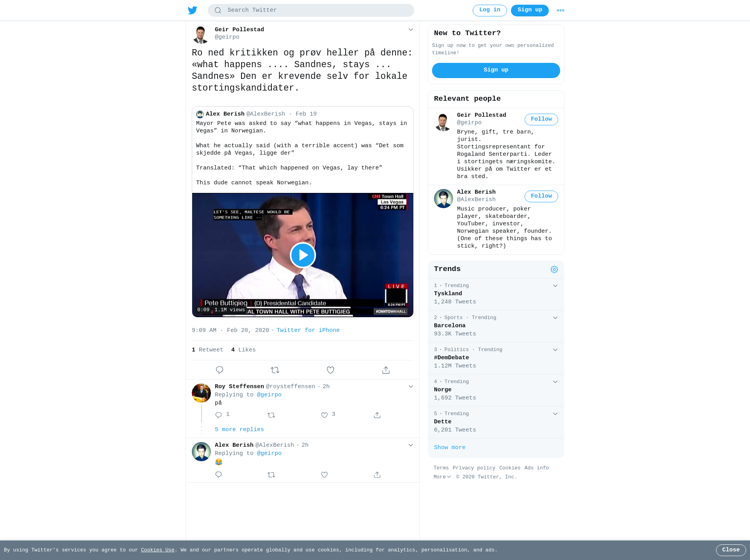Show 5 more replies
Screen dimensions: 750x560
[x=239, y=430]
